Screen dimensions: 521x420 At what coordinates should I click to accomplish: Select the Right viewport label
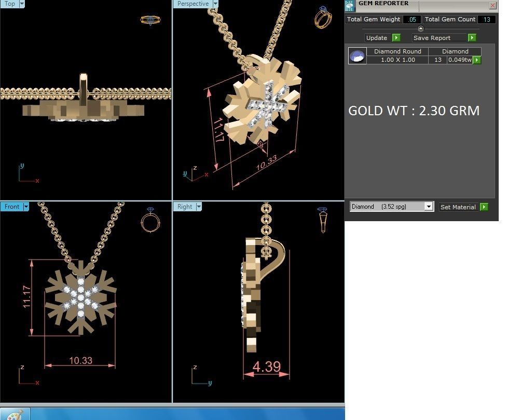(185, 207)
